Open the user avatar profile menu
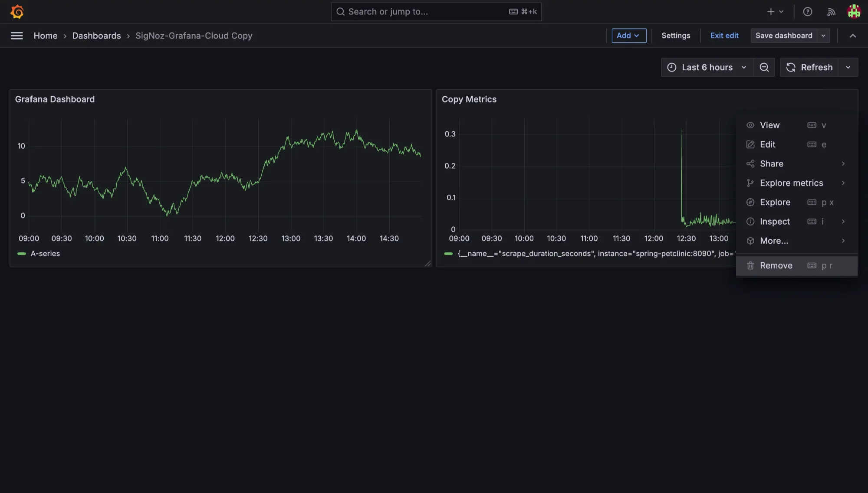 [x=854, y=12]
